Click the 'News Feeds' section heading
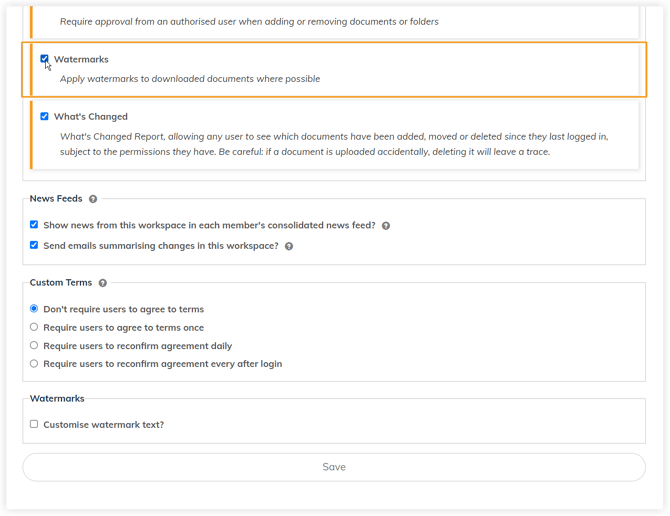 (x=56, y=199)
